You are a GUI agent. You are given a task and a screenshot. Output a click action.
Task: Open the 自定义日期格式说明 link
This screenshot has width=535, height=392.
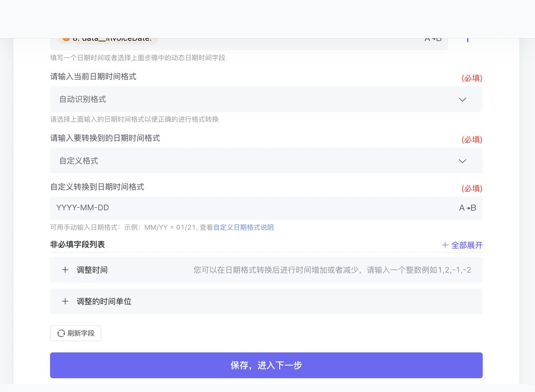[x=243, y=227]
